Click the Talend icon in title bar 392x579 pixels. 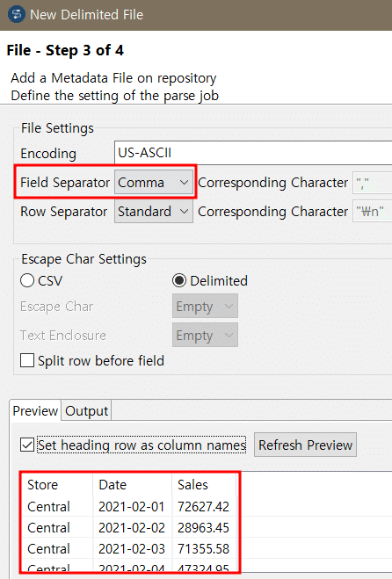pyautogui.click(x=16, y=14)
